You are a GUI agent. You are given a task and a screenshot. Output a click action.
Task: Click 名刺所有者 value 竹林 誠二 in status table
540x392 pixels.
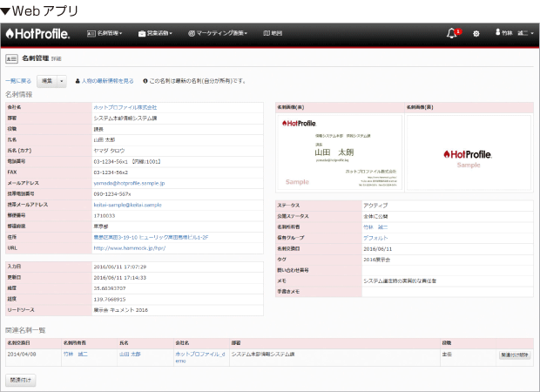click(x=375, y=227)
